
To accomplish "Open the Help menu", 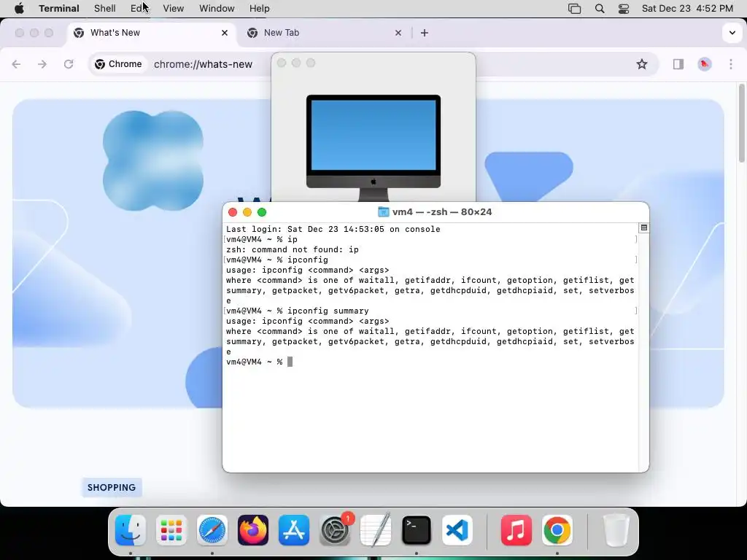I will [259, 8].
